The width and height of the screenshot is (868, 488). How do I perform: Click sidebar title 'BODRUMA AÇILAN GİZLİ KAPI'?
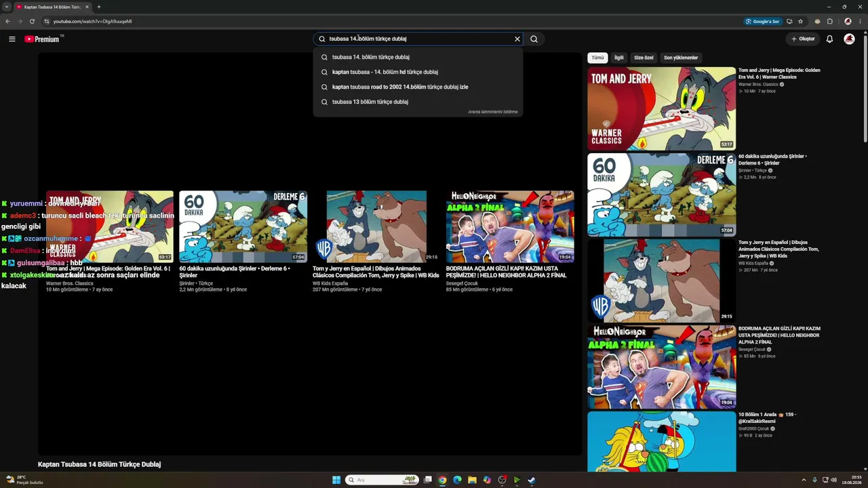click(779, 335)
